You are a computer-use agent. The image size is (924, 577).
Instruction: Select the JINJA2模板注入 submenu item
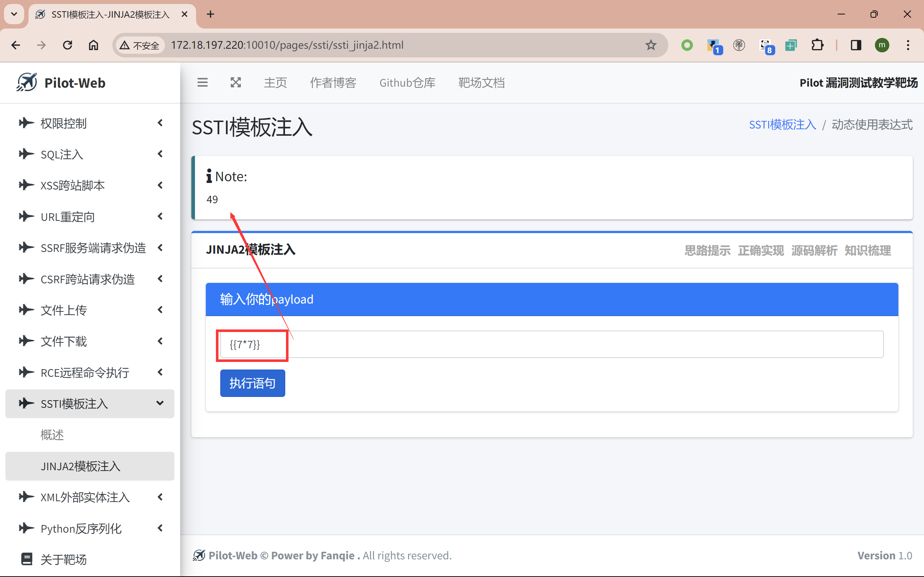click(90, 466)
